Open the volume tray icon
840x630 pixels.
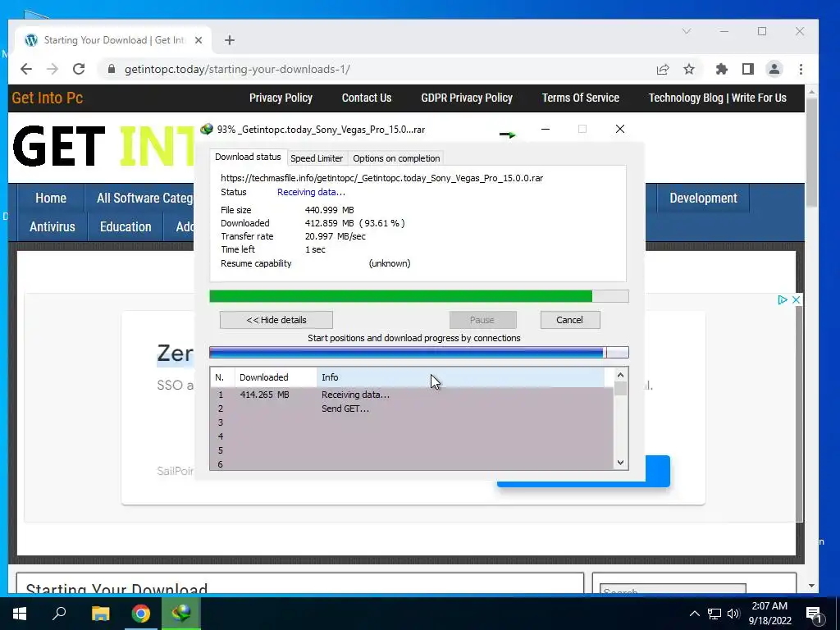coord(733,614)
